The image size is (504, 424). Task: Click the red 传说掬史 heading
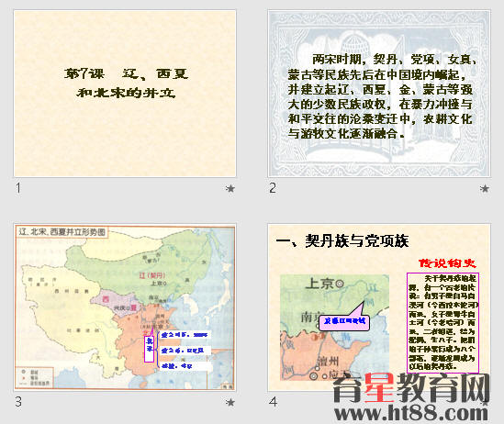(x=447, y=263)
